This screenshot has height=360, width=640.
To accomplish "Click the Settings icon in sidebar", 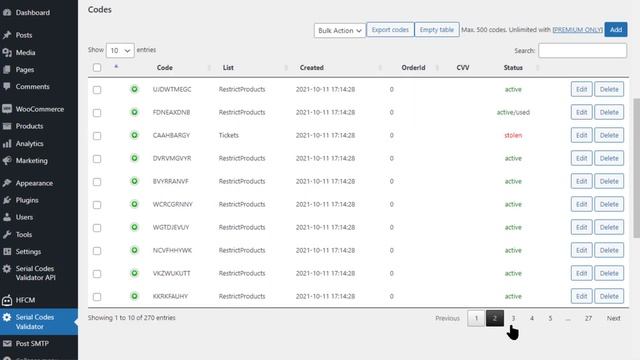I will pos(7,251).
